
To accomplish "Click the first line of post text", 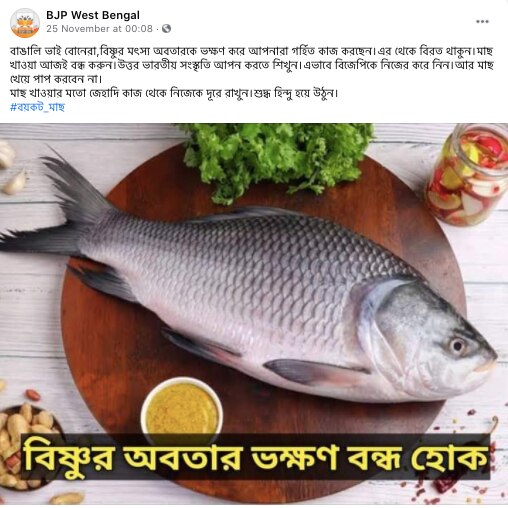I will tap(251, 51).
